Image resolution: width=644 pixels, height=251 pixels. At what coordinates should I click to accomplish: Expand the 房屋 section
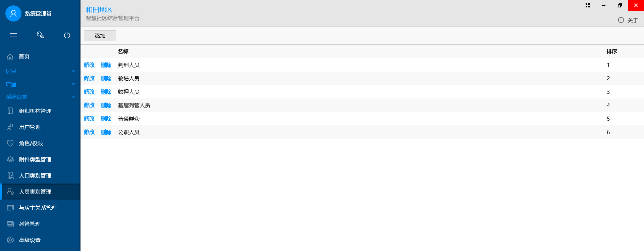(x=73, y=84)
